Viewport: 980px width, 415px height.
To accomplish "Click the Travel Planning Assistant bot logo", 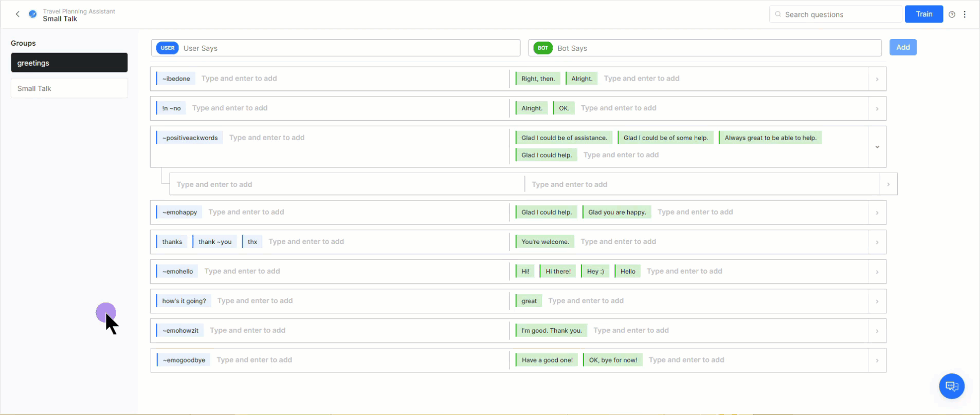I will [33, 14].
